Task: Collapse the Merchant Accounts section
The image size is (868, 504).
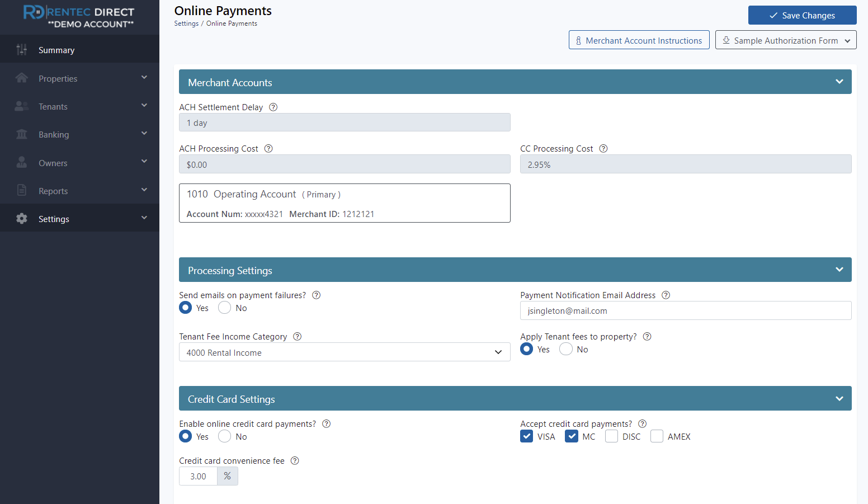Action: (x=839, y=81)
